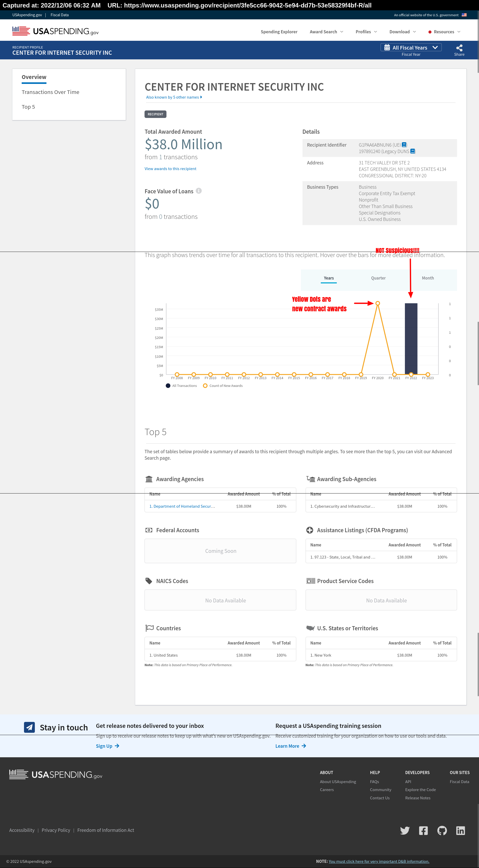The image size is (479, 868).
Task: Click the FY 2022 transactions bar
Action: (411, 339)
